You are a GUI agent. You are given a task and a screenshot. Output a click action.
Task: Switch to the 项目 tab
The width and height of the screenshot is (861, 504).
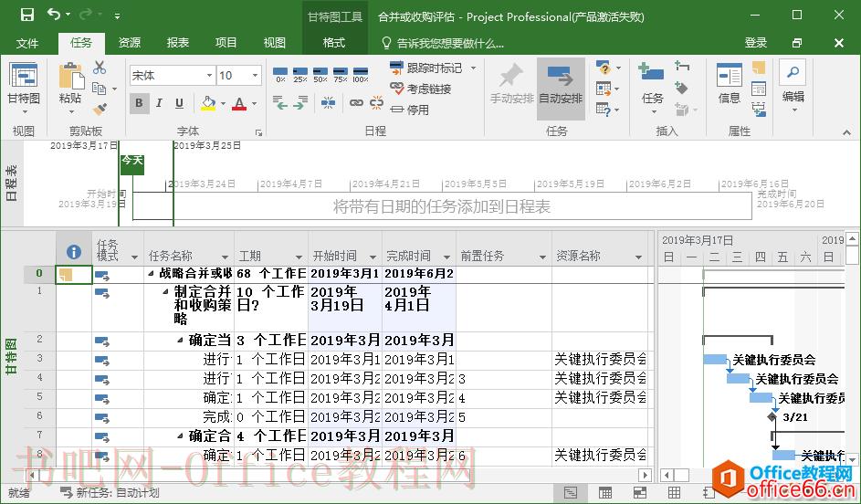(x=226, y=43)
